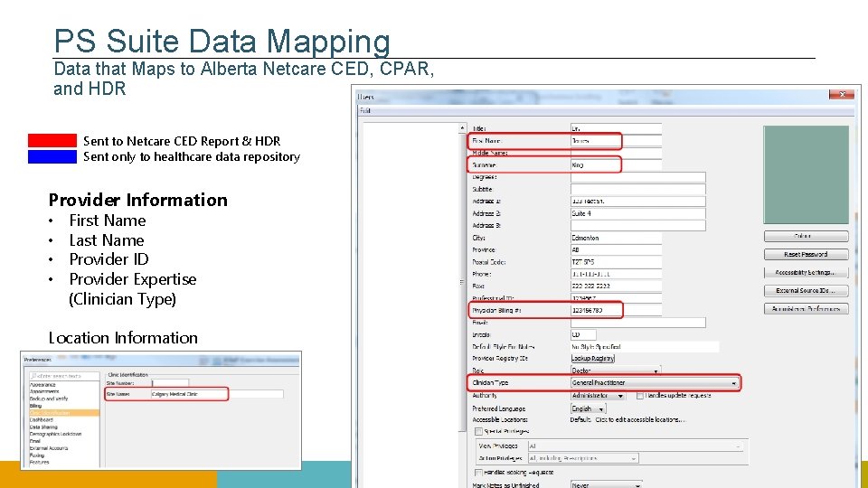Click the Default Style For Notes value
Screen dimensions: 868x488
click(645, 347)
